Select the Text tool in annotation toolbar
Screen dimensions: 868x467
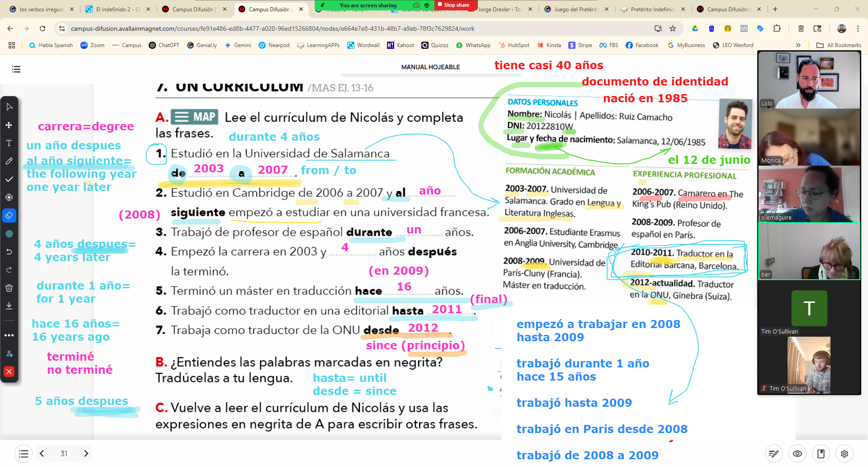(x=9, y=143)
